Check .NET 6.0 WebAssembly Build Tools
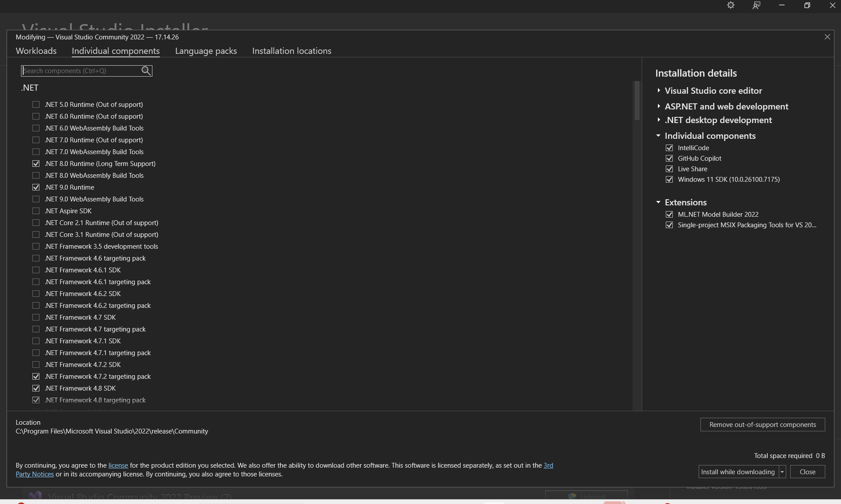The height and width of the screenshot is (504, 841). point(36,128)
